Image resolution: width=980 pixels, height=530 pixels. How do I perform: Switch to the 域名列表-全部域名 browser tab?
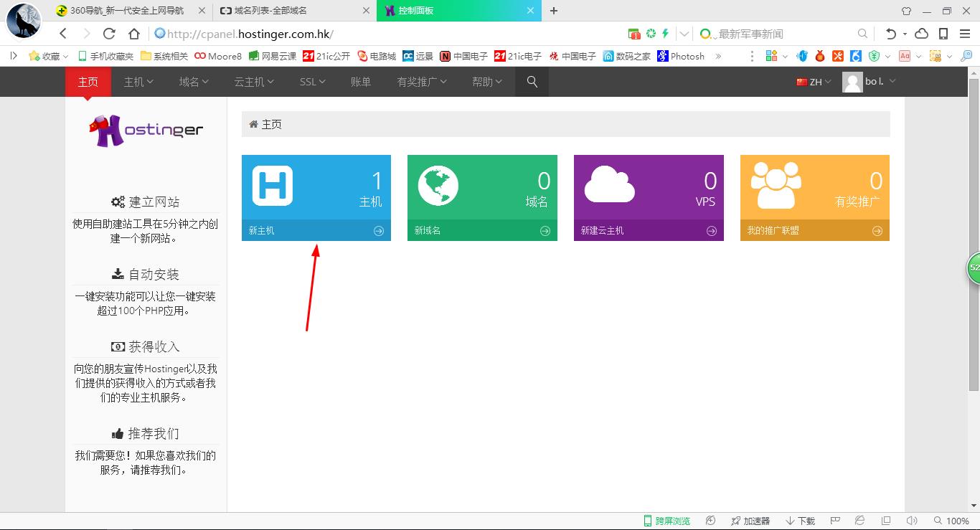coord(295,11)
